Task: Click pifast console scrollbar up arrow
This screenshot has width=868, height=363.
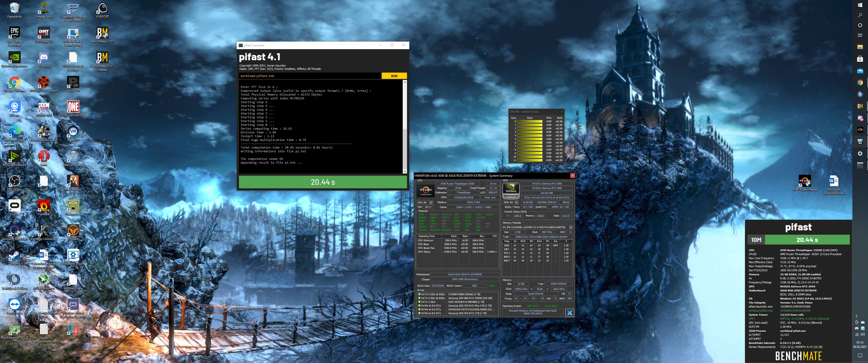Action: (x=405, y=82)
